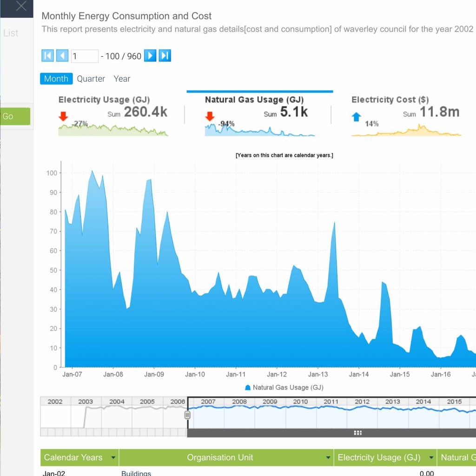Viewport: 476px width, 476px height.
Task: Open the Buildings link in the table
Action: click(x=136, y=474)
